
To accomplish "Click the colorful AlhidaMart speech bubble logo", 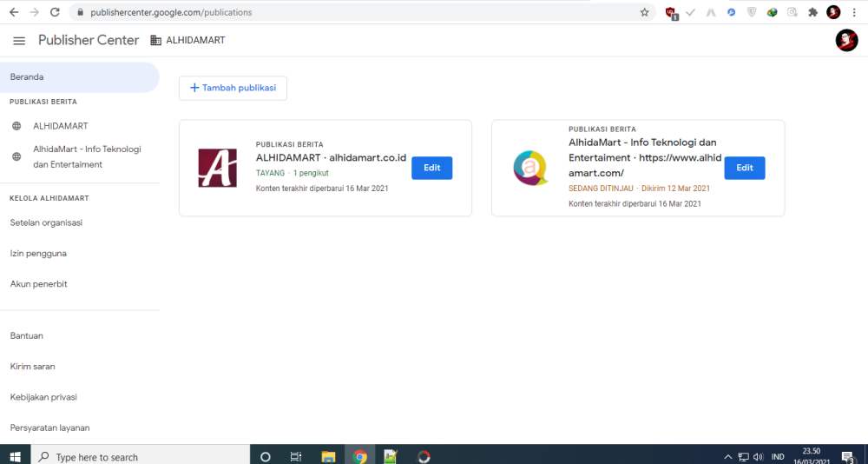I will click(x=529, y=168).
